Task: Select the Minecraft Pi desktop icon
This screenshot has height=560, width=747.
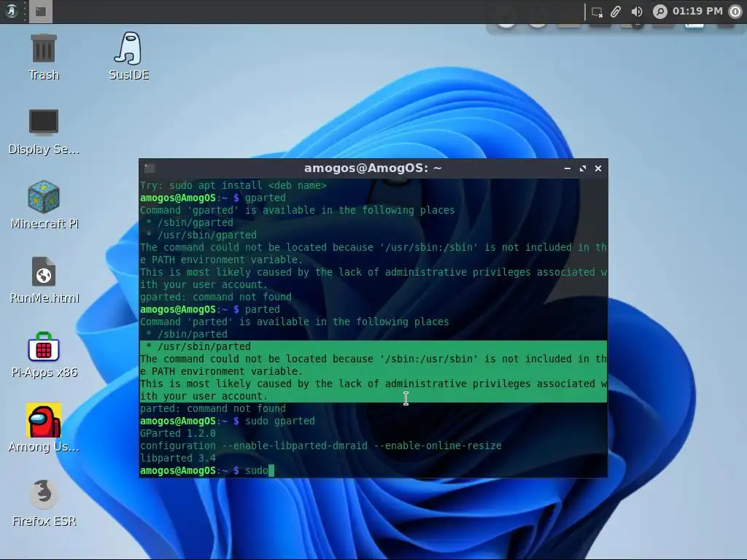Action: click(44, 205)
